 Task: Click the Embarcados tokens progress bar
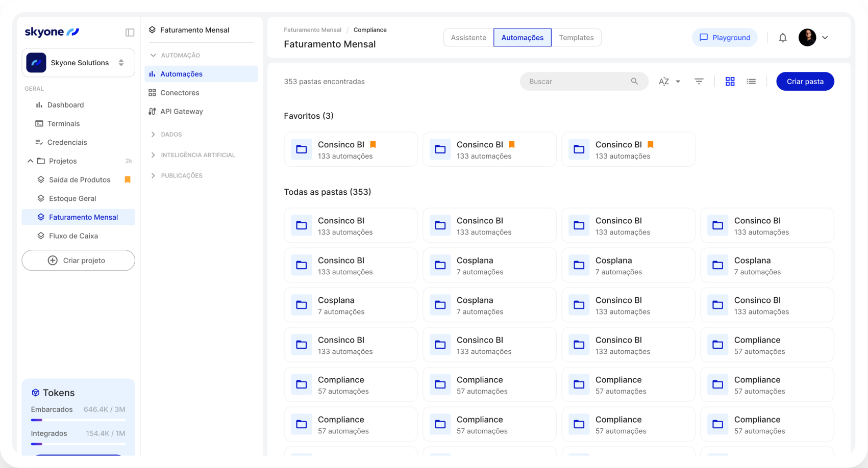point(78,420)
